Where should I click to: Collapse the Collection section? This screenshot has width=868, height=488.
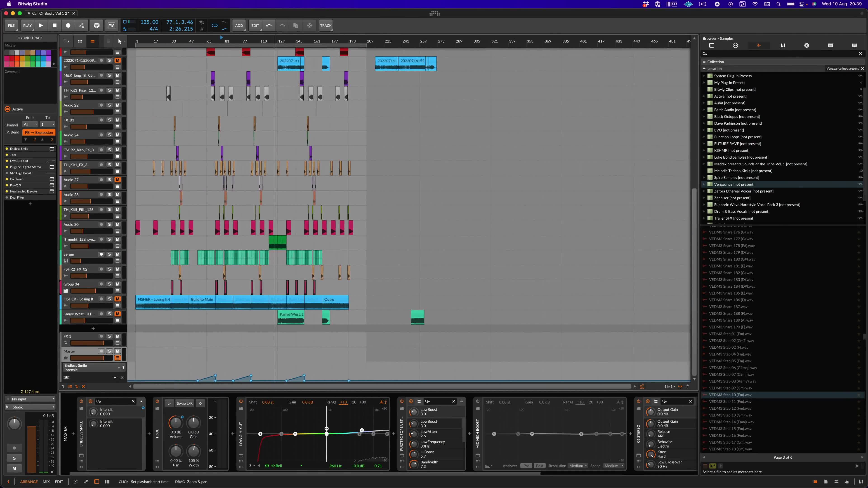click(704, 62)
